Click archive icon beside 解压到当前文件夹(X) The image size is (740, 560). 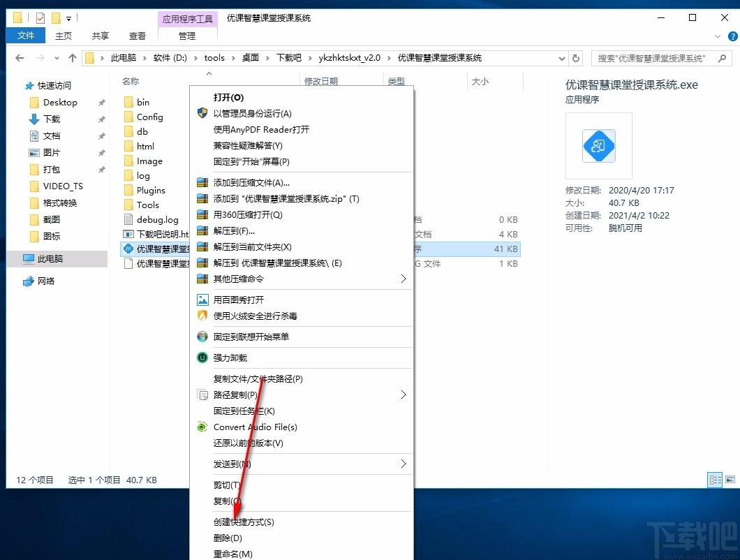click(x=202, y=246)
